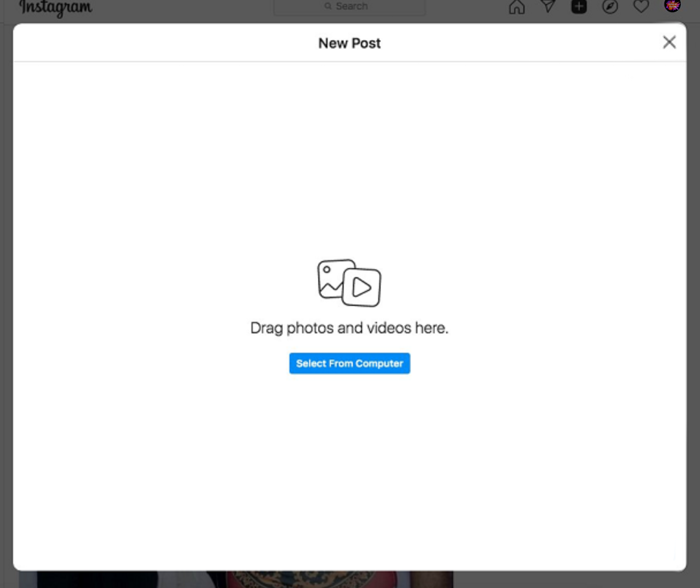Click the 'Drag photos and videos here.' text
This screenshot has width=700, height=588.
pyautogui.click(x=349, y=328)
